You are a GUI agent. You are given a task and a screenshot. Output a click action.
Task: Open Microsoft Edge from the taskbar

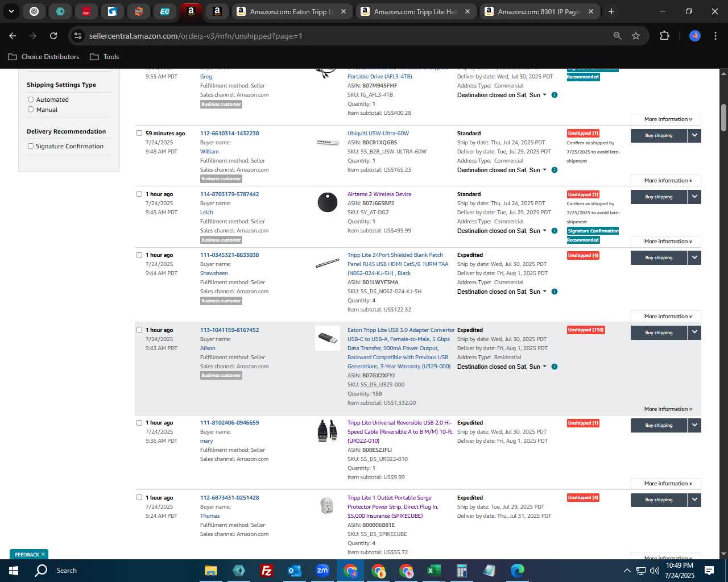pos(518,571)
